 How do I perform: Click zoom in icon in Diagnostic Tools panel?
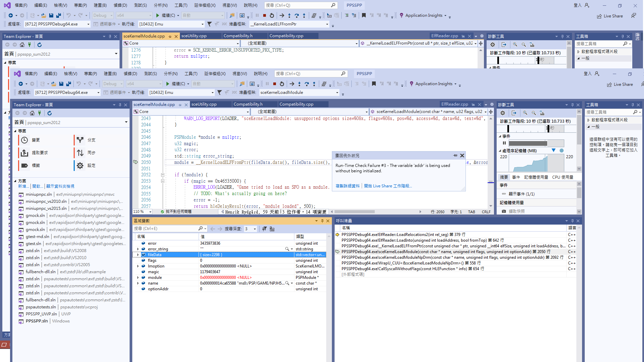tap(525, 113)
